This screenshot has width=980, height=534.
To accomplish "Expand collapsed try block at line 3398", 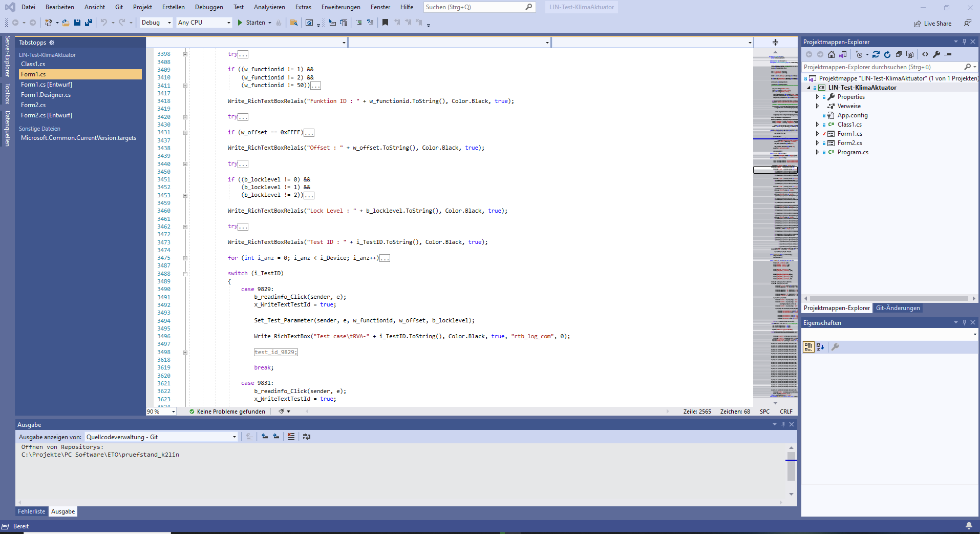I will (x=185, y=54).
